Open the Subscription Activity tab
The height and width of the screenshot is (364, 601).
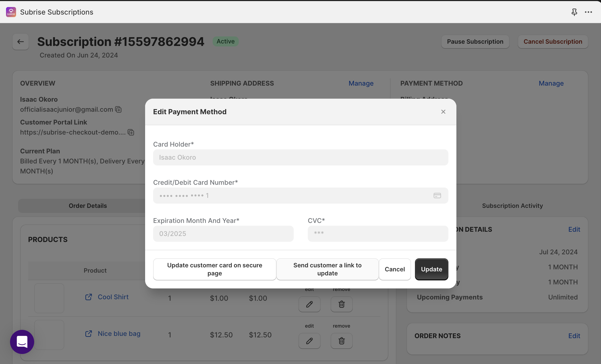coord(512,206)
